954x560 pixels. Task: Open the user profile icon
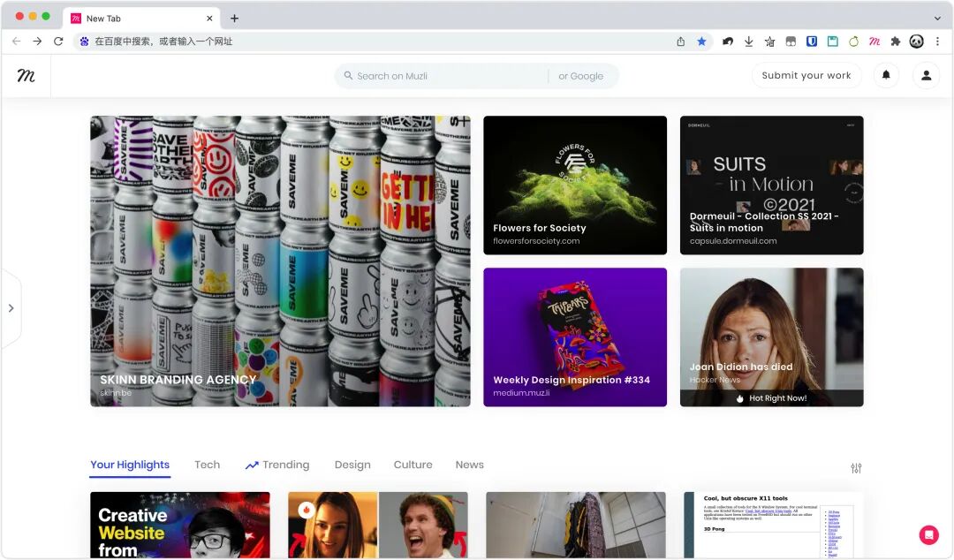(x=926, y=75)
